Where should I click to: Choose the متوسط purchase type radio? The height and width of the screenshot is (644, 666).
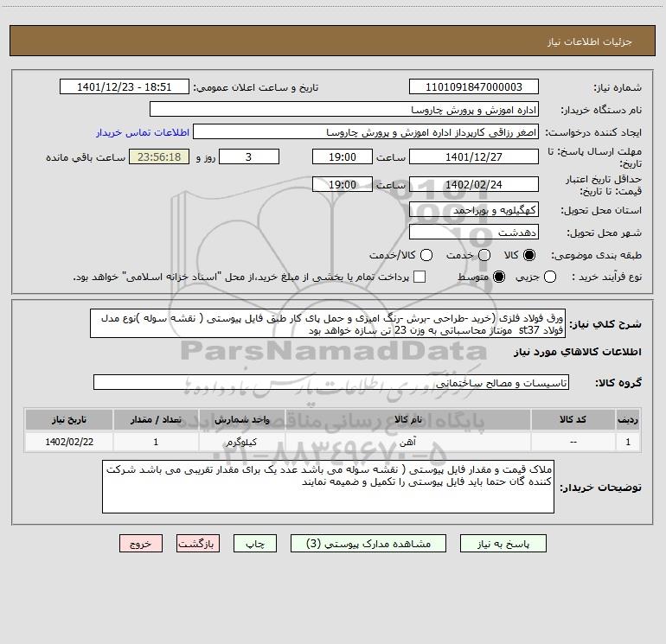click(x=499, y=277)
